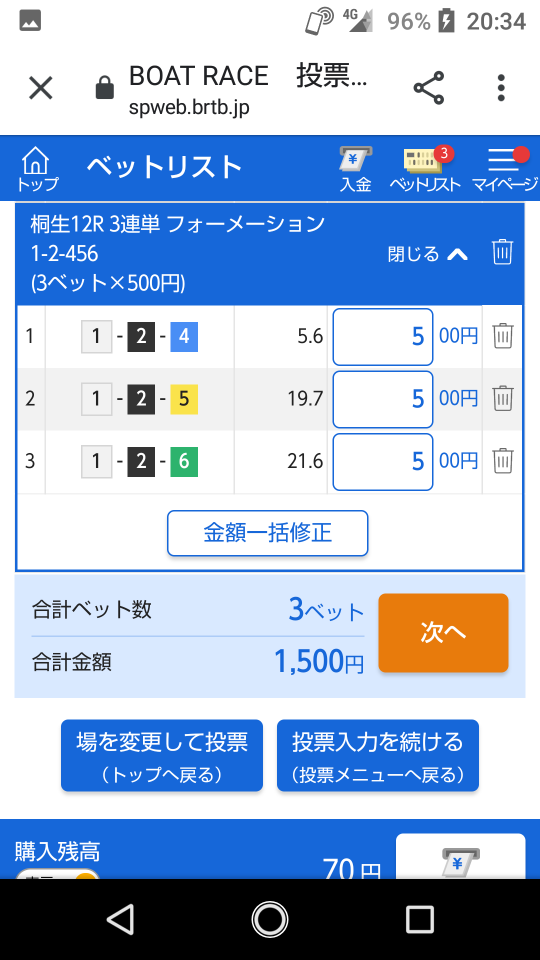Open the browser three-dot overflow menu
This screenshot has width=540, height=960.
[x=501, y=88]
